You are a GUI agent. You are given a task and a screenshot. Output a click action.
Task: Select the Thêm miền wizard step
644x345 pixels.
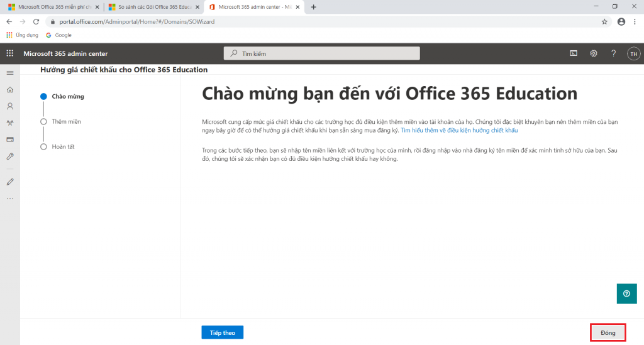[x=61, y=121]
